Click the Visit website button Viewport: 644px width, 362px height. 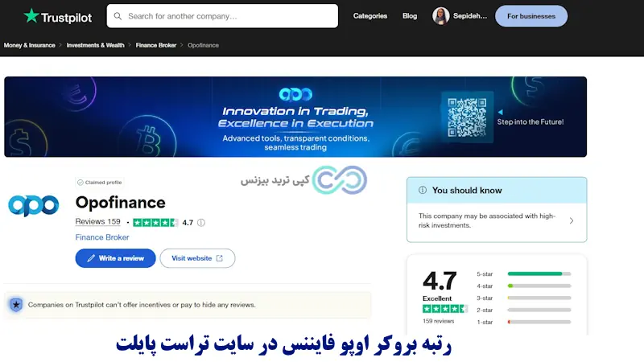197,258
